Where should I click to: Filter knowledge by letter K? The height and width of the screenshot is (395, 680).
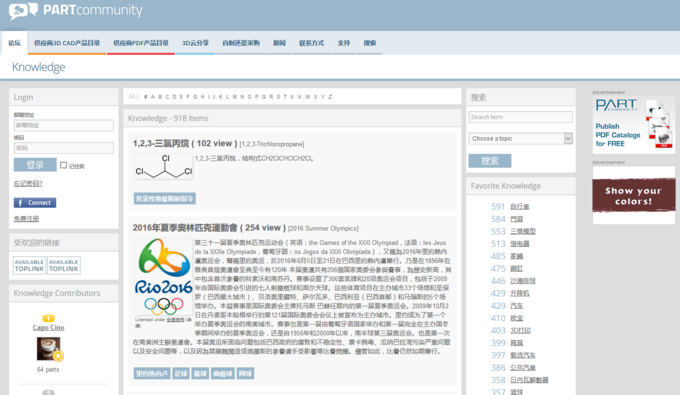coord(221,97)
